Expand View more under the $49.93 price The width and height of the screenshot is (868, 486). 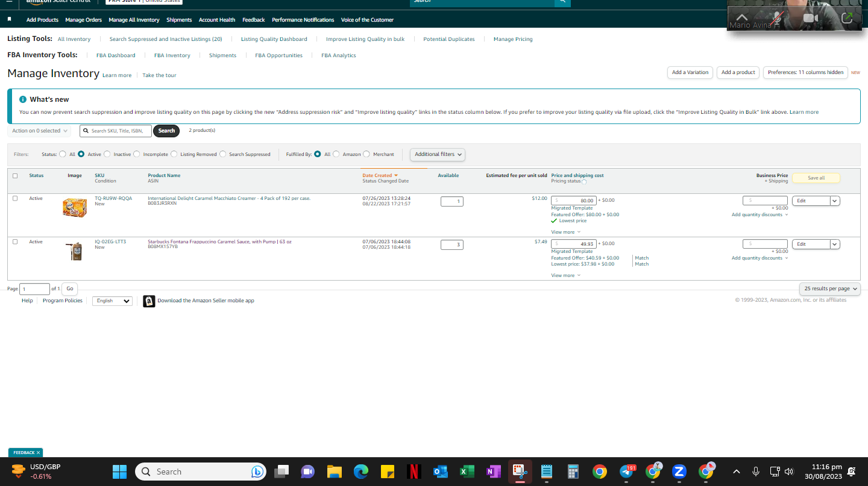565,275
